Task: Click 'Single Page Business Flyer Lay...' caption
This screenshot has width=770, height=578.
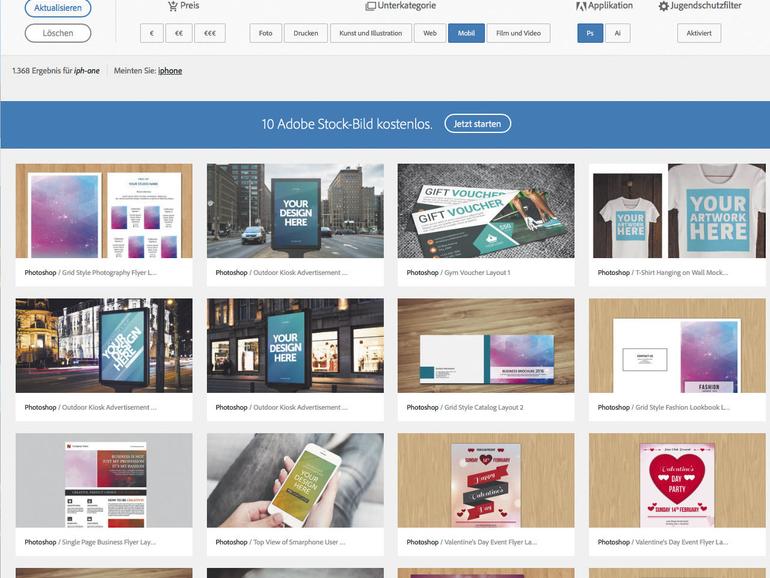Action: (x=109, y=542)
